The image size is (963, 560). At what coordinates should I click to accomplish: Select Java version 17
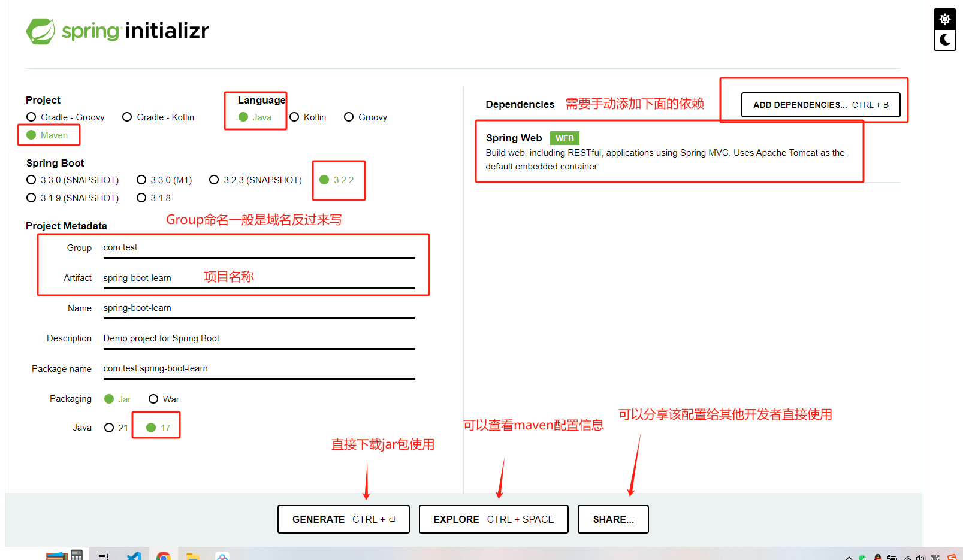coord(159,428)
